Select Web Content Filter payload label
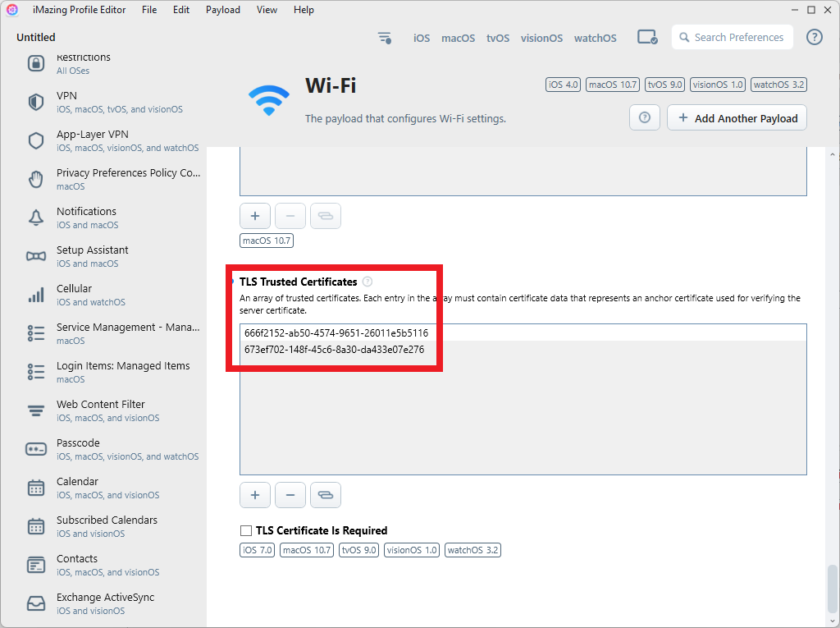This screenshot has height=628, width=840. 101,404
